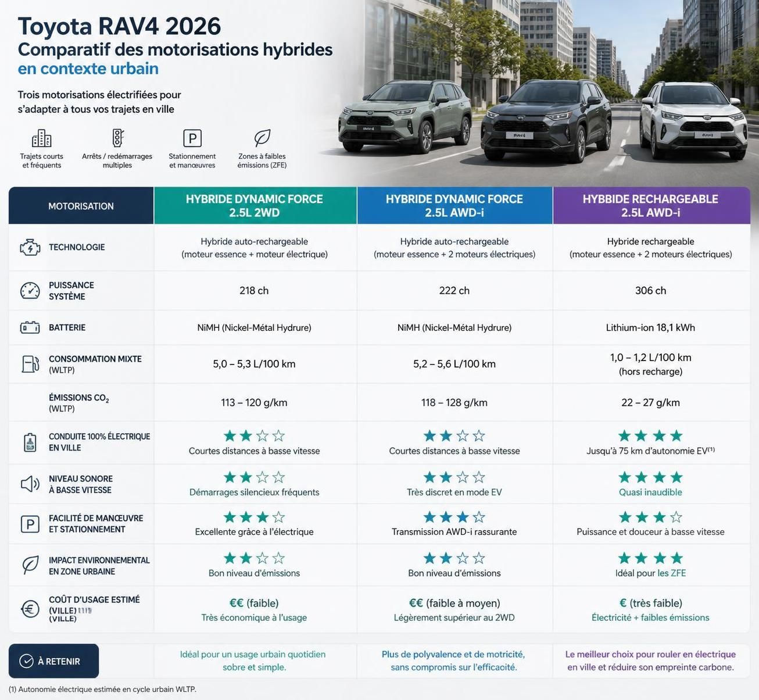
Task: Click the gauge icon beside PUISSANCE SYSTÈME
Action: coord(30,291)
